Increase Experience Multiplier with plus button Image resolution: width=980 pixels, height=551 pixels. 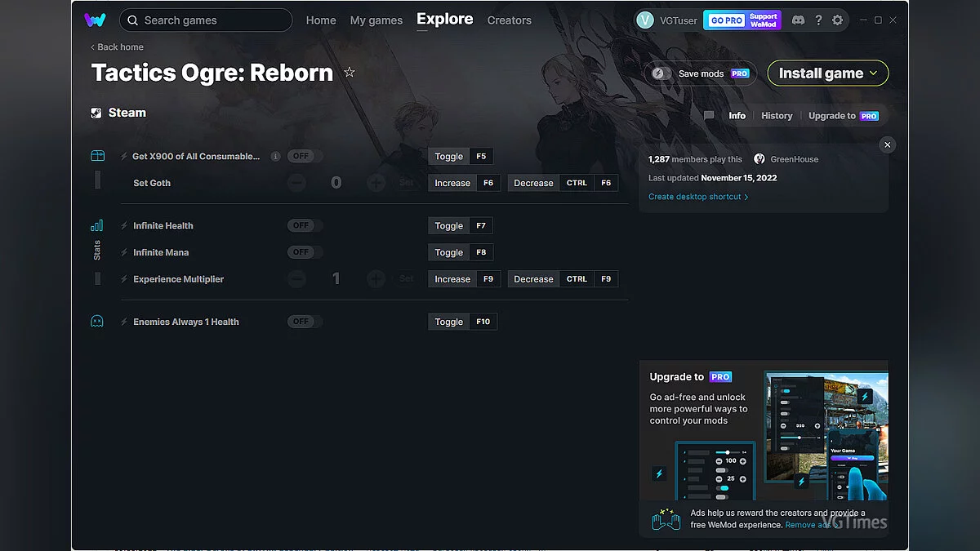(376, 279)
